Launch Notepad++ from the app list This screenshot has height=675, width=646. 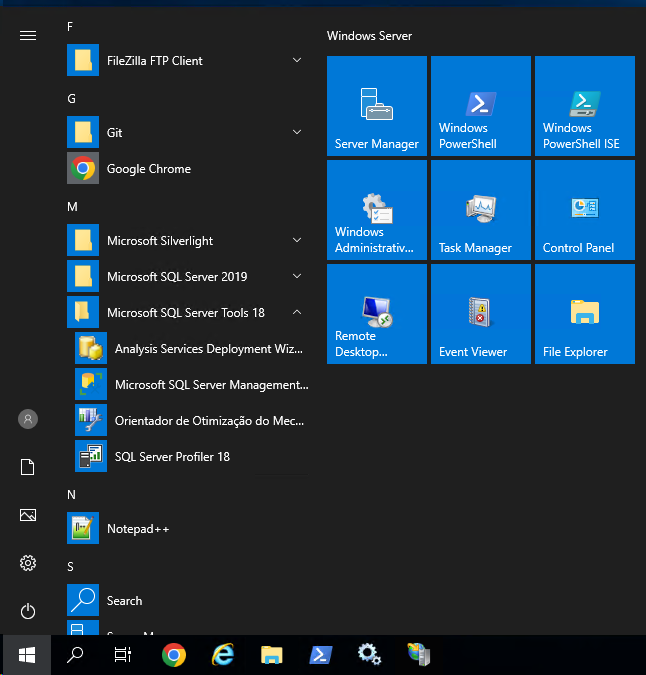click(x=138, y=529)
